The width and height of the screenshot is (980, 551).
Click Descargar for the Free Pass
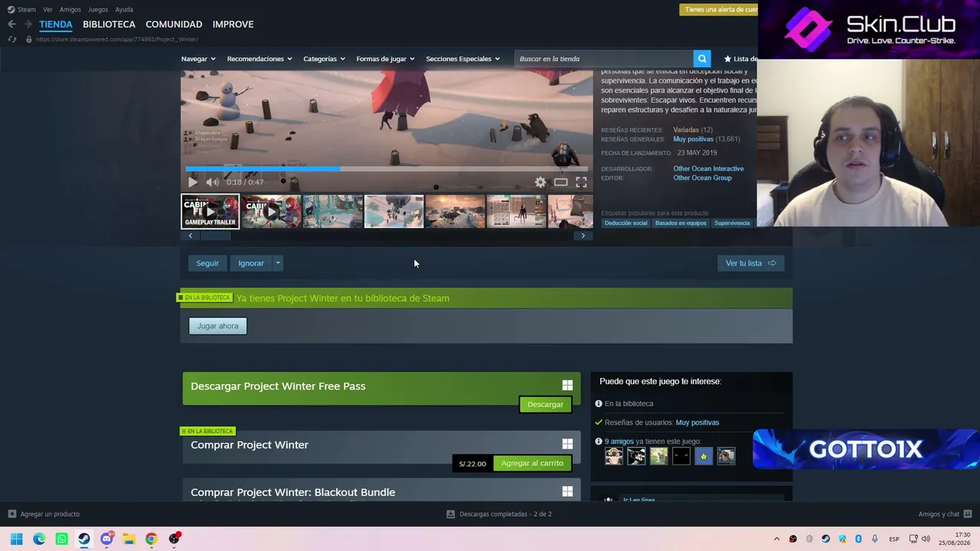pyautogui.click(x=545, y=405)
